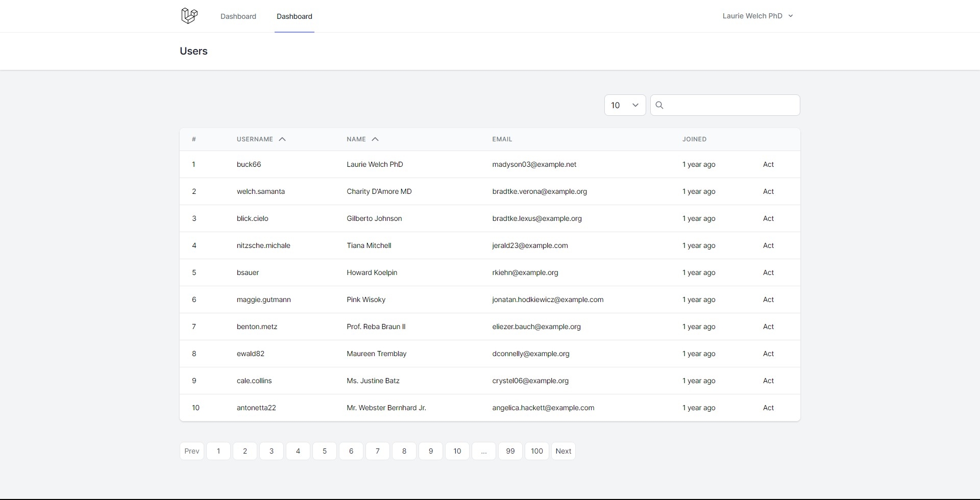Select username bsauer
Image resolution: width=980 pixels, height=500 pixels.
tap(248, 272)
